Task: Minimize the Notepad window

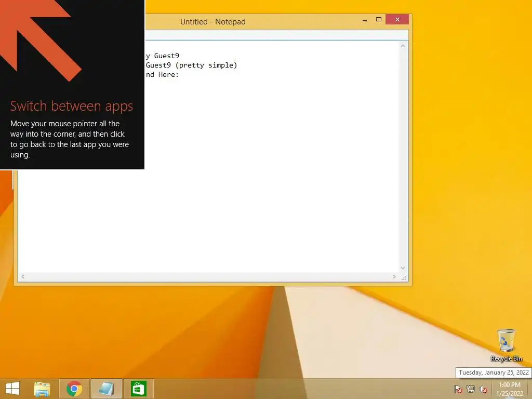Action: [365, 20]
